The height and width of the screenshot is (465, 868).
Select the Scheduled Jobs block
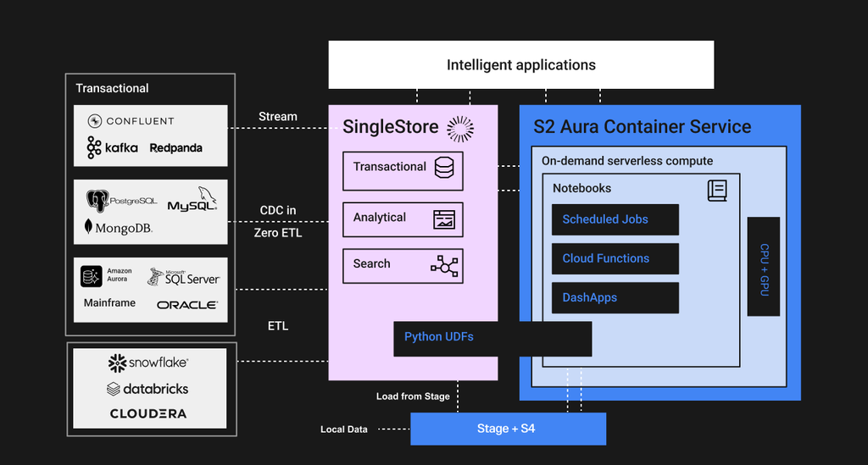click(x=615, y=219)
